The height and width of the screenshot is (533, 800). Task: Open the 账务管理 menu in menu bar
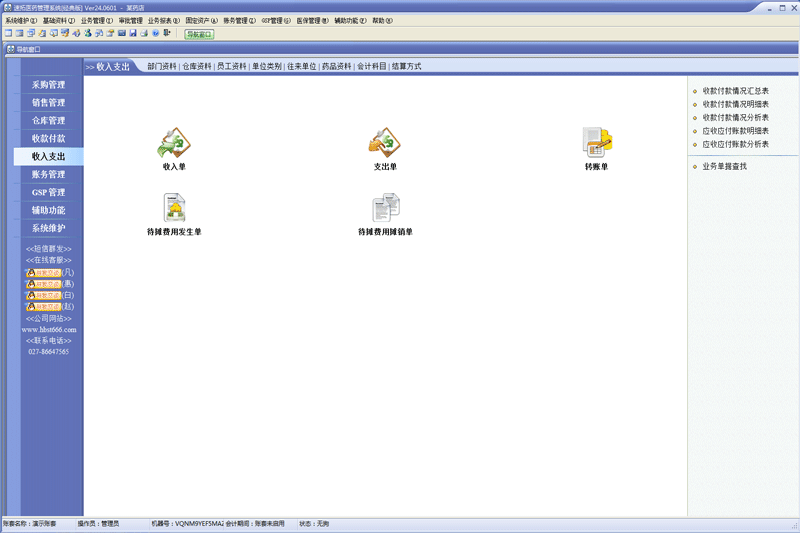(239, 21)
